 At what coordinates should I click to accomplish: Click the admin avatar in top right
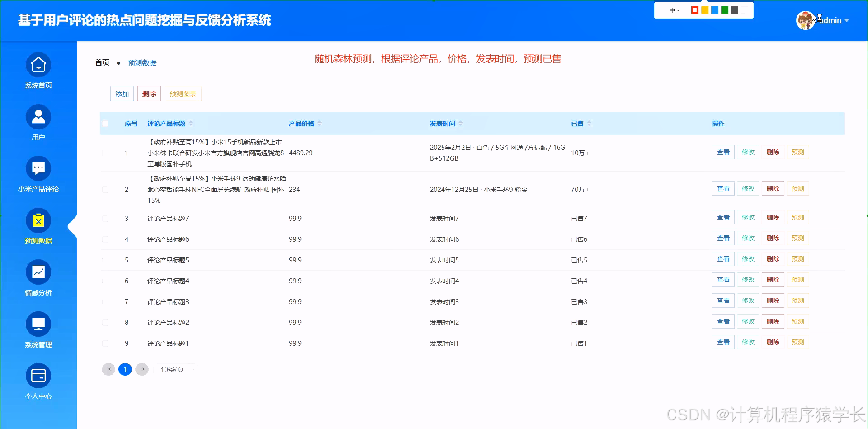click(x=806, y=20)
